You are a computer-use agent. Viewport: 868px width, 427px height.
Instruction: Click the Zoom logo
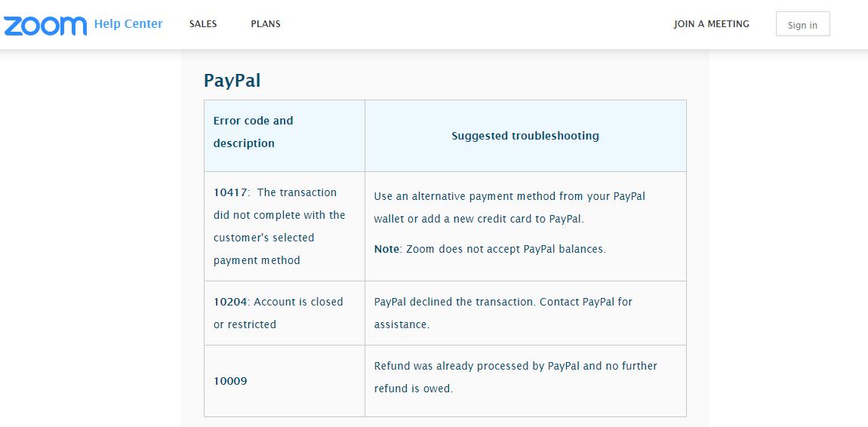(45, 25)
